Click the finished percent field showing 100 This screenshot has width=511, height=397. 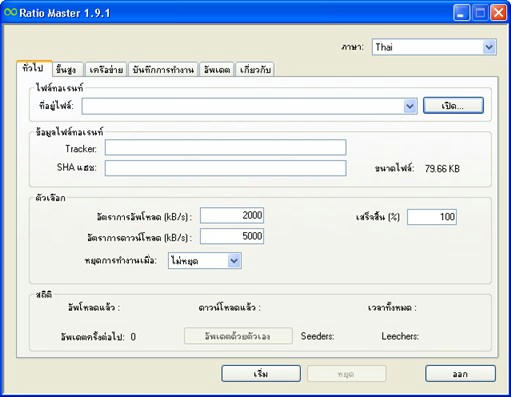click(x=432, y=217)
